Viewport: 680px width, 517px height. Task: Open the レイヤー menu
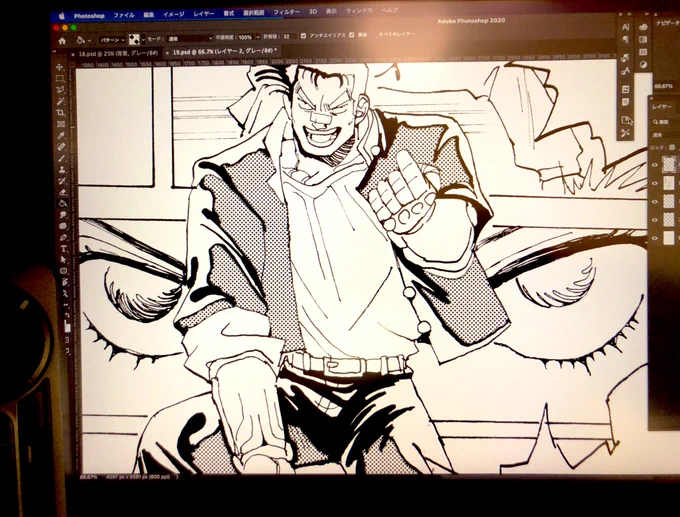[204, 14]
